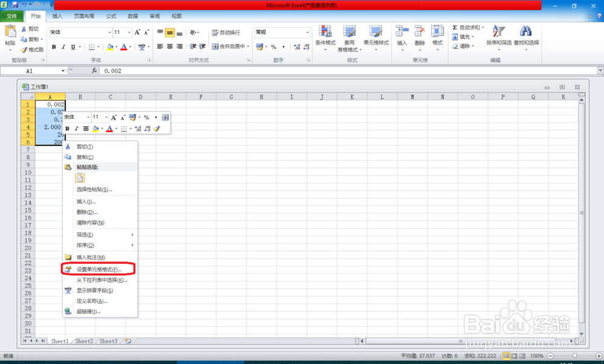Open the number format dropdown 常规
604x364 pixels.
(307, 33)
